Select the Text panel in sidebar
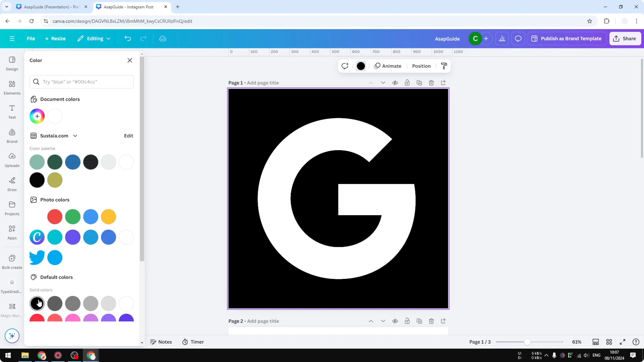Screen dimensions: 644x362 (x=12, y=111)
